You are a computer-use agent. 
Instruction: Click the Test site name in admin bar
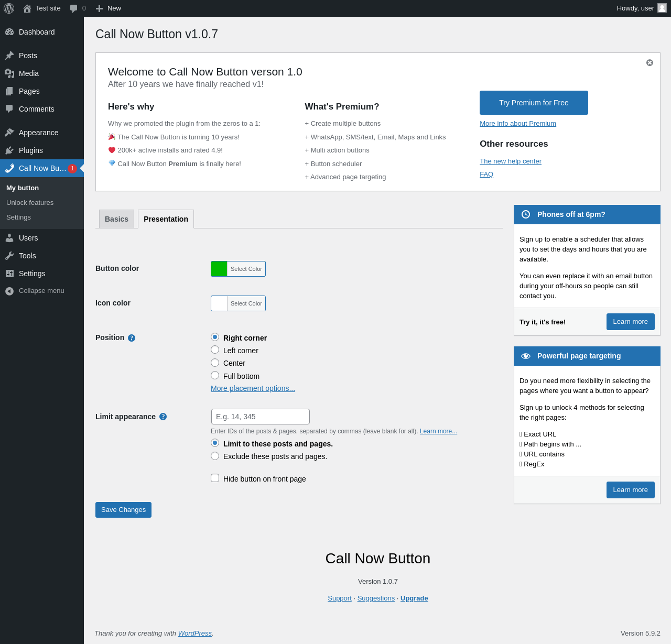[48, 8]
